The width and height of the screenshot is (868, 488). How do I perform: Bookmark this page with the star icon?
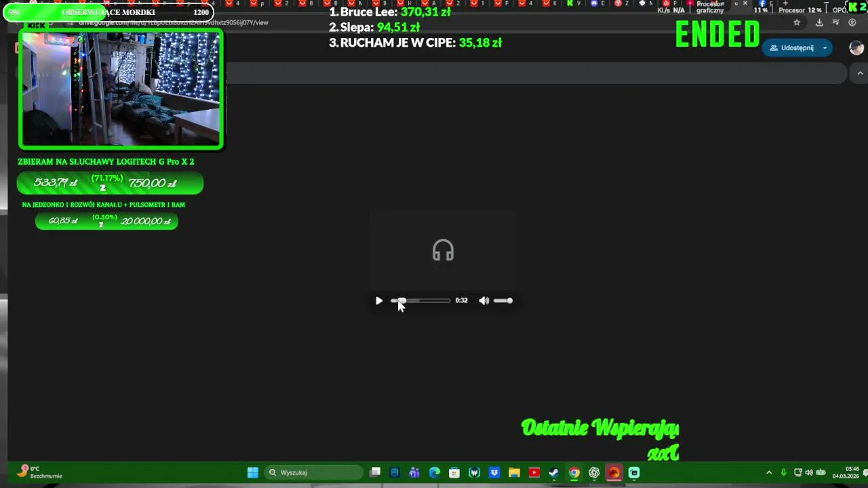tap(797, 22)
